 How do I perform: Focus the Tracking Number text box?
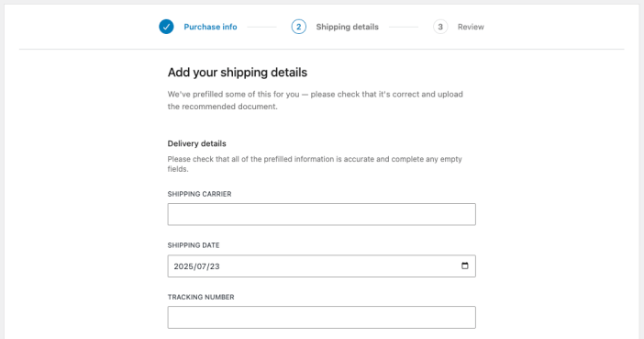322,317
